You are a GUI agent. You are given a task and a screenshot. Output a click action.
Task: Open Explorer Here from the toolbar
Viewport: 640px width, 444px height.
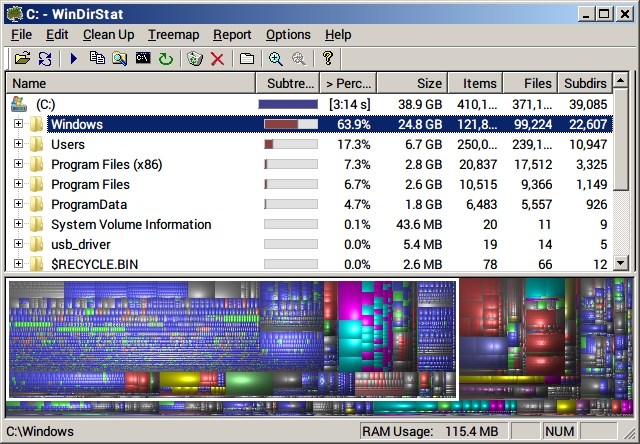120,59
